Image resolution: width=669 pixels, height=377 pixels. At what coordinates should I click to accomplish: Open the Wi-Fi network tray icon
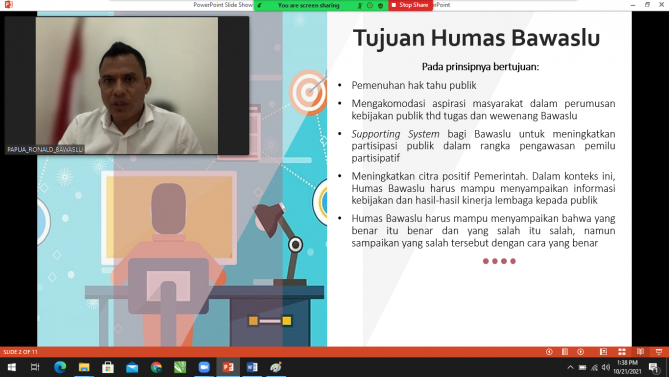tap(594, 367)
